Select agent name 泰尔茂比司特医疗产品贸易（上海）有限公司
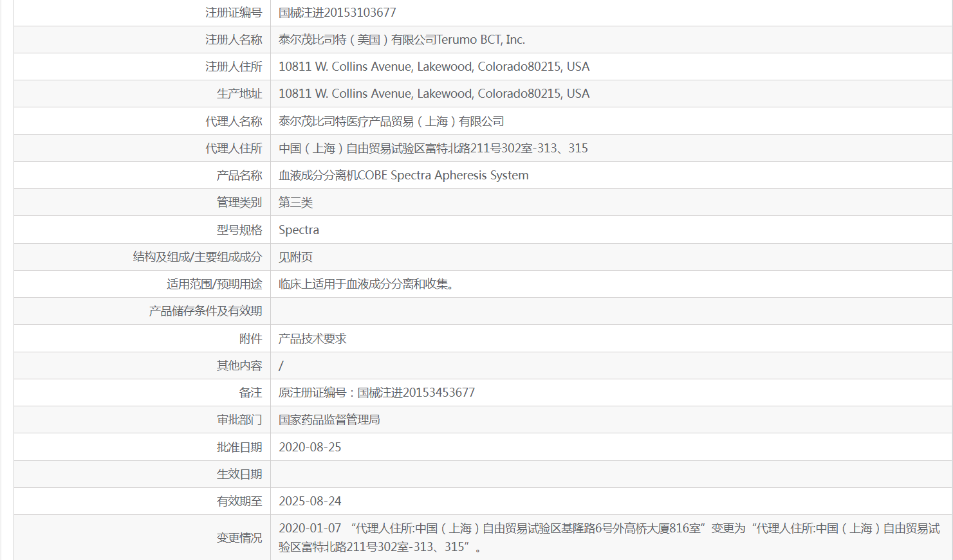953x560 pixels. [391, 121]
